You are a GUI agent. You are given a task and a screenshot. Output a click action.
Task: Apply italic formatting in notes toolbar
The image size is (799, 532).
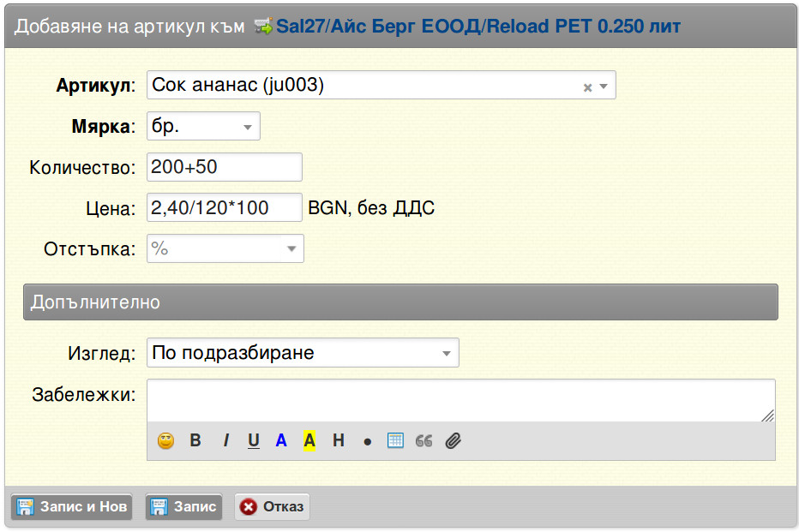pyautogui.click(x=225, y=440)
